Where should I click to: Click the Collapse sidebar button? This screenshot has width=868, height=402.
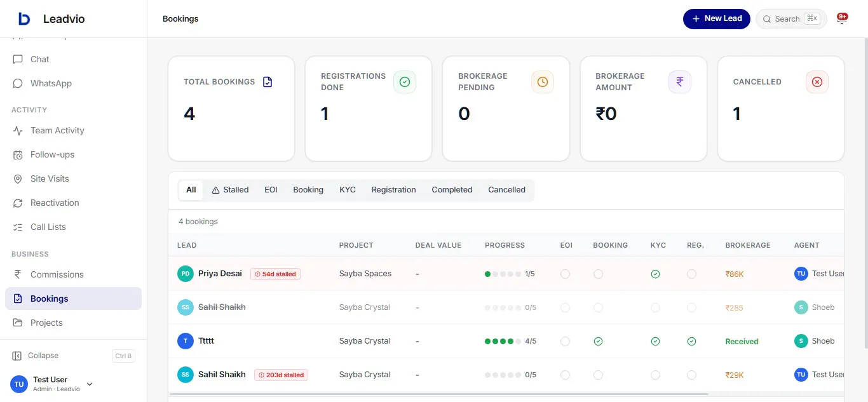pos(73,356)
